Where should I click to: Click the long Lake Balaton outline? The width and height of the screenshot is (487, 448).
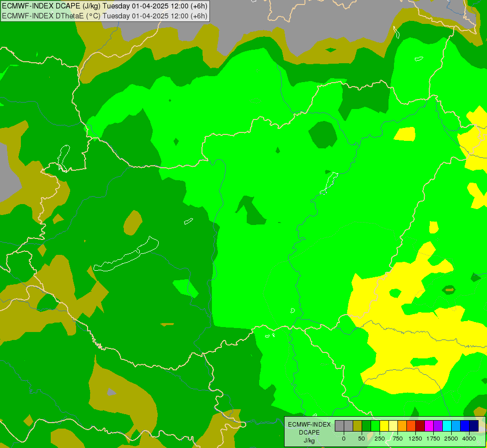tap(126, 254)
